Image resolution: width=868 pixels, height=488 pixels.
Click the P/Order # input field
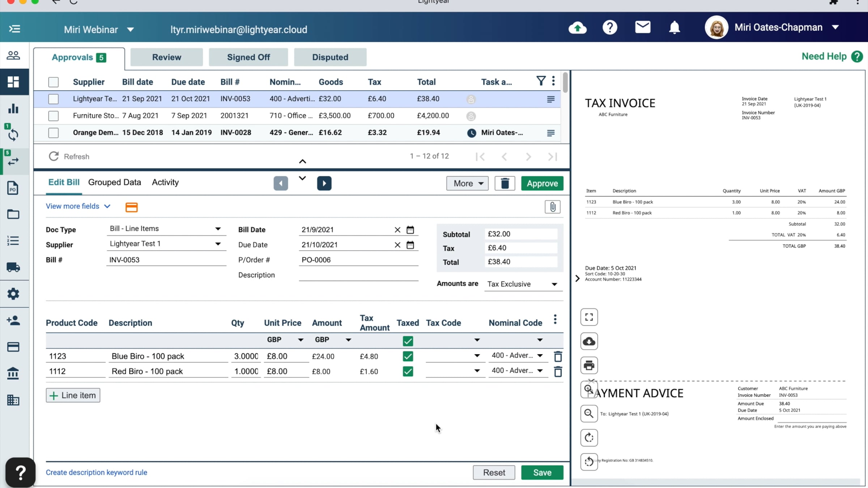point(358,260)
